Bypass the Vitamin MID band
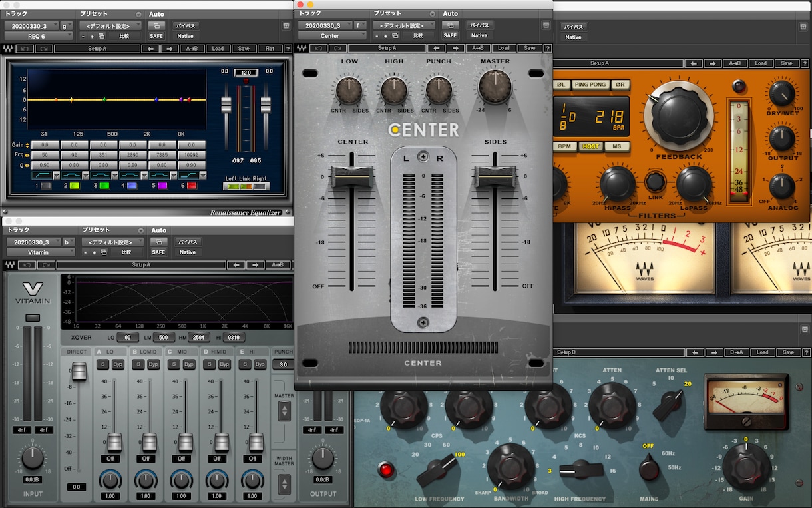Screen dimensions: 812x508 coord(188,364)
